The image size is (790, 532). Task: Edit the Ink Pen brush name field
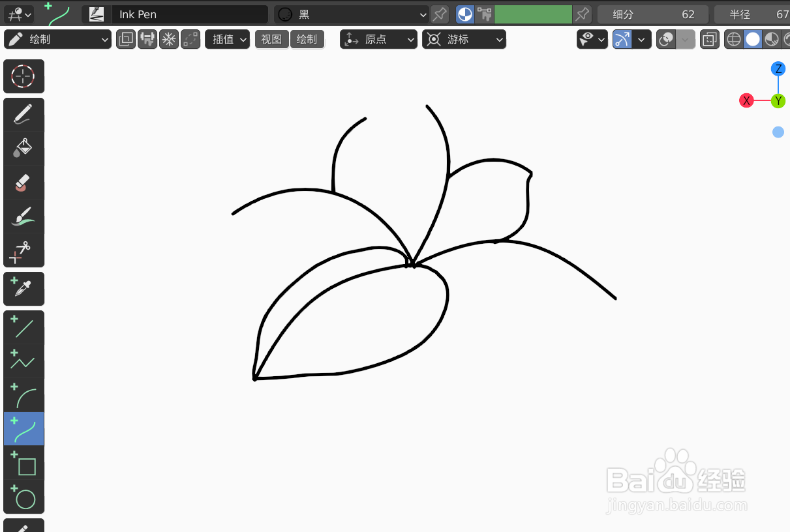[189, 14]
